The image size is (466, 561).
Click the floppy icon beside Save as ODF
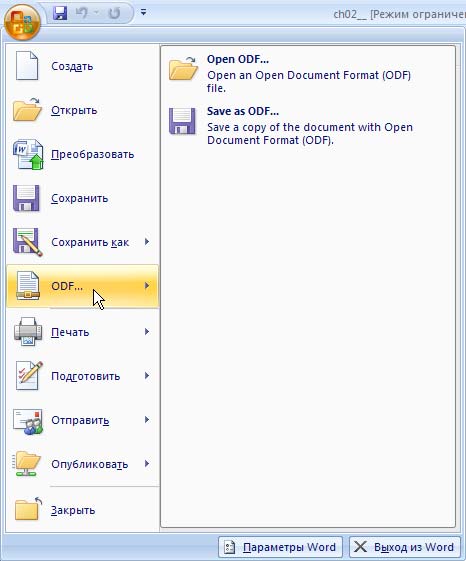click(x=183, y=121)
